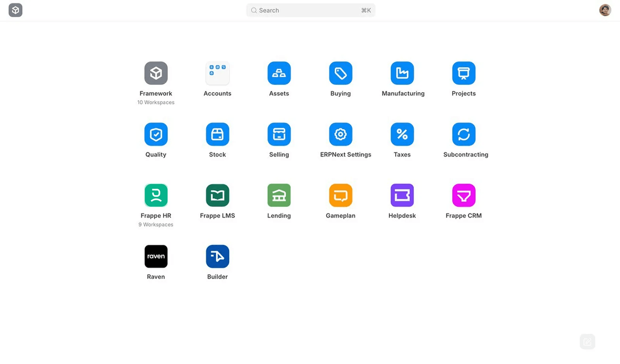
Task: Click the Frappe logo in top-left
Action: (x=15, y=10)
